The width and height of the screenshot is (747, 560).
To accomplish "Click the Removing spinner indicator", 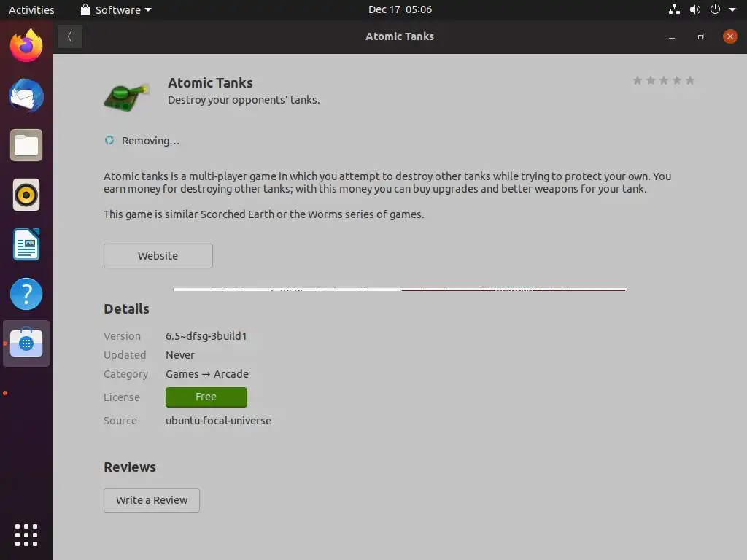I will click(109, 140).
